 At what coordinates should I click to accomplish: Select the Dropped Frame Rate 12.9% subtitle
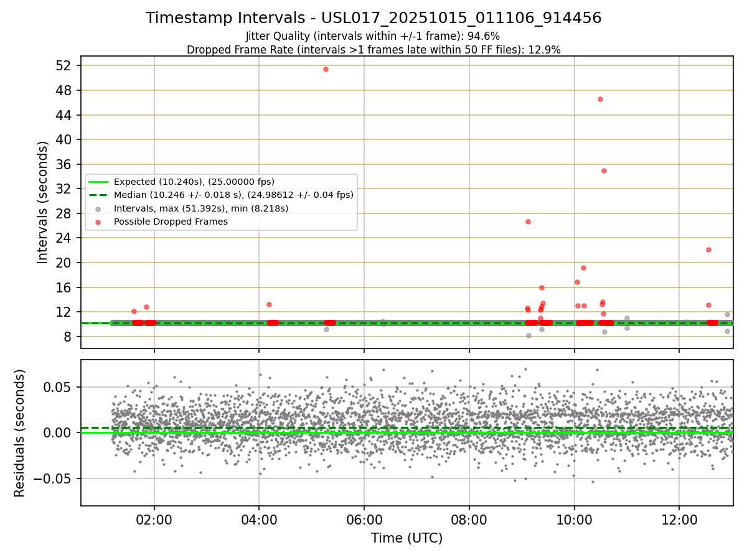click(374, 50)
